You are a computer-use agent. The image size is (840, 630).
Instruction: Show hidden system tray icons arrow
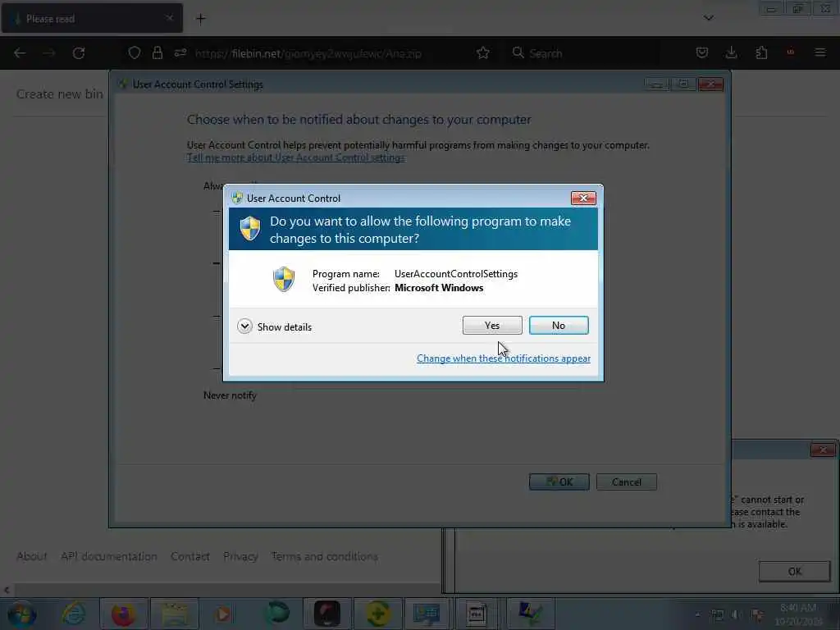coord(697,614)
